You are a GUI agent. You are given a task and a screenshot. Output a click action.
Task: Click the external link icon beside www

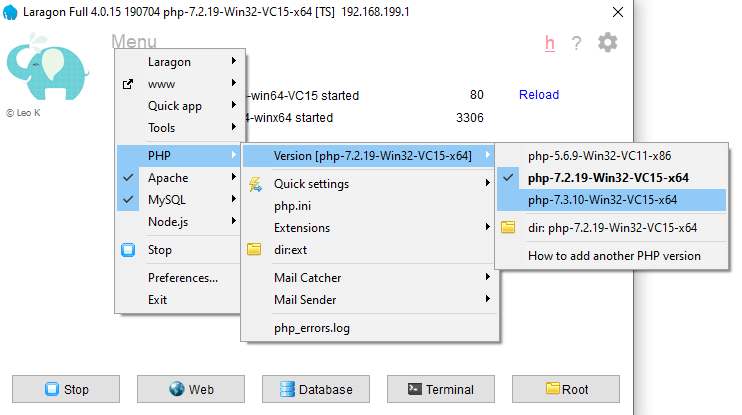tap(128, 84)
